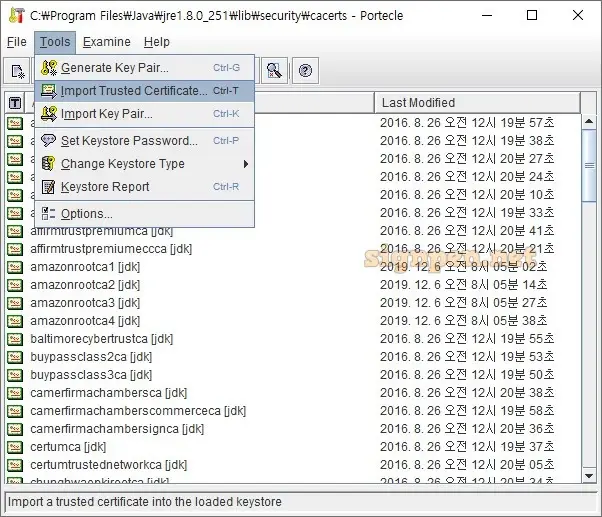602x517 pixels.
Task: Select amazonrootca3 [jdk] entry
Action: coord(85,303)
